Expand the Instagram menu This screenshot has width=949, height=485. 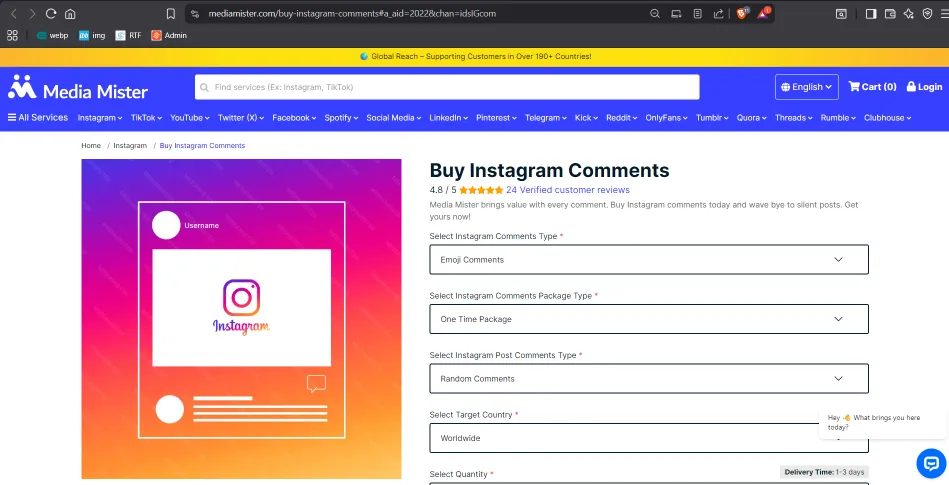coord(100,117)
